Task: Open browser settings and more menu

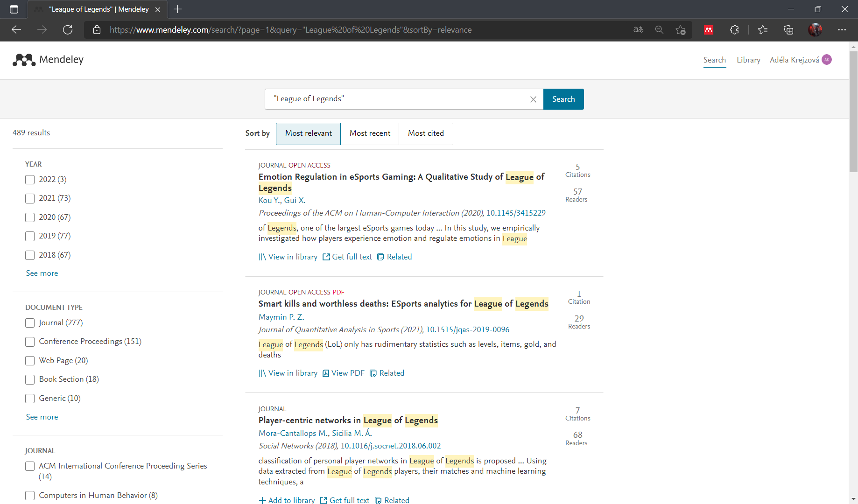Action: pyautogui.click(x=842, y=30)
